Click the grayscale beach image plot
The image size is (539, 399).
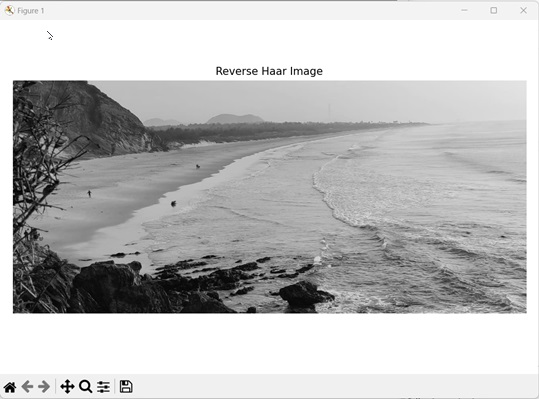tap(270, 197)
